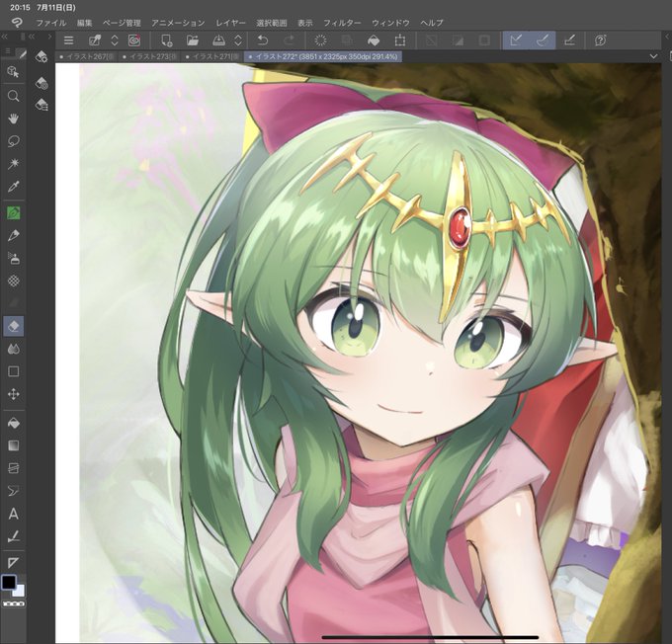Open the 表示 menu

[305, 23]
